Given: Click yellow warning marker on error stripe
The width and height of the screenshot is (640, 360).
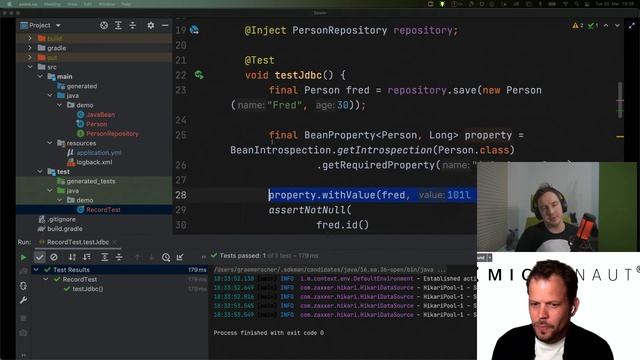Looking at the screenshot, I should (620, 137).
